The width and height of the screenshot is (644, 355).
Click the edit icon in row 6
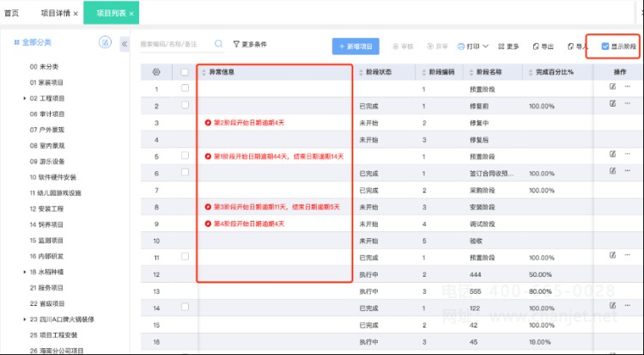point(612,171)
